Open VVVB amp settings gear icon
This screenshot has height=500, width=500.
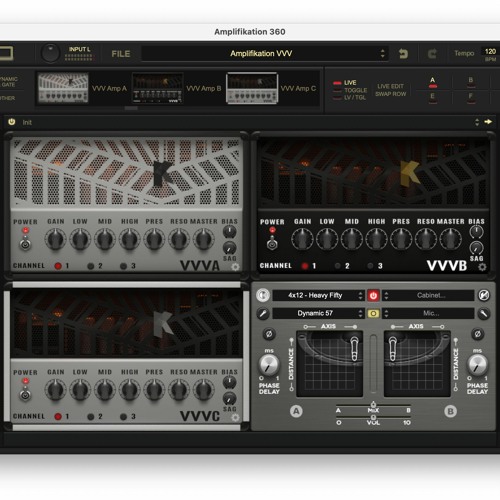tap(482, 267)
